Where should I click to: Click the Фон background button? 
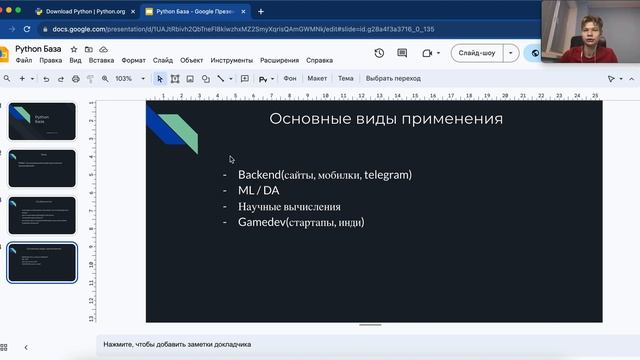coord(290,78)
